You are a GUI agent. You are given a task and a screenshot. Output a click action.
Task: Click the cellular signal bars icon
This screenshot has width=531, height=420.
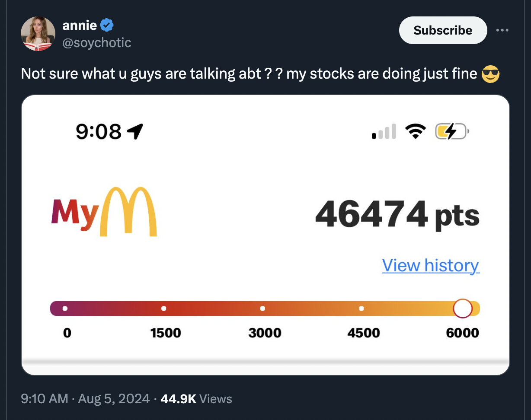click(x=384, y=131)
